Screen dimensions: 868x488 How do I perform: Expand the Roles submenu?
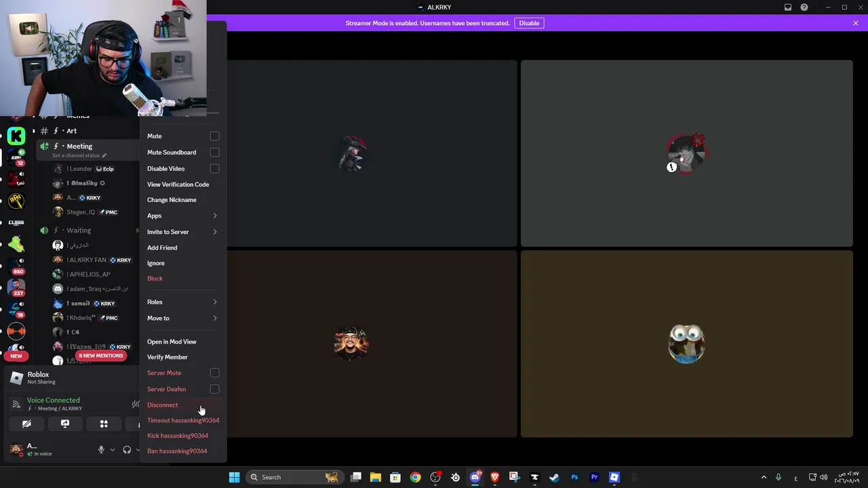pos(182,302)
